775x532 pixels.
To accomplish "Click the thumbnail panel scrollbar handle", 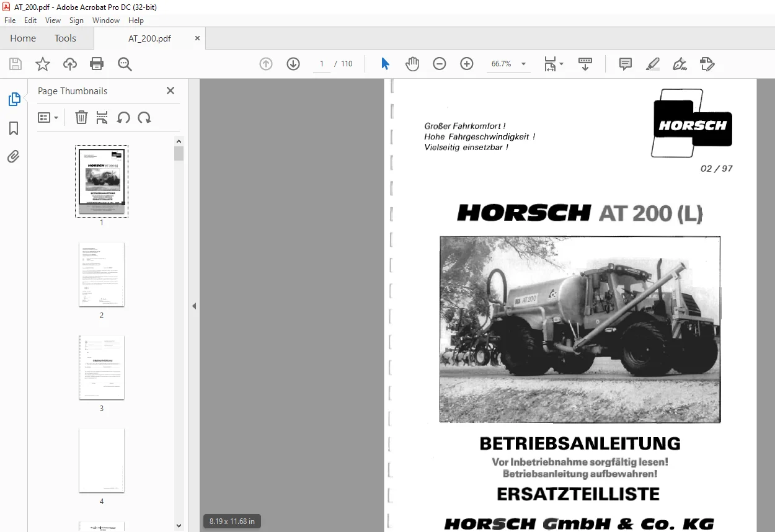I will [179, 153].
